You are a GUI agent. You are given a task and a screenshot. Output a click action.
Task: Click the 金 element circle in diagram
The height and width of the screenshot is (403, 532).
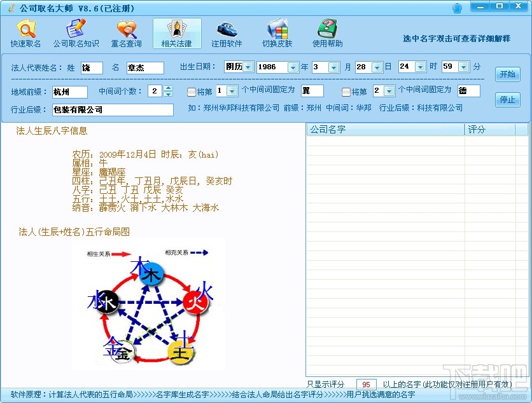(x=123, y=353)
